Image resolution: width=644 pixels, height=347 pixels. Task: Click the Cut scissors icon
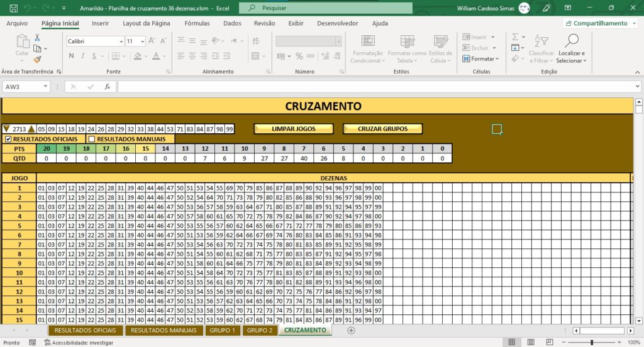coord(37,38)
